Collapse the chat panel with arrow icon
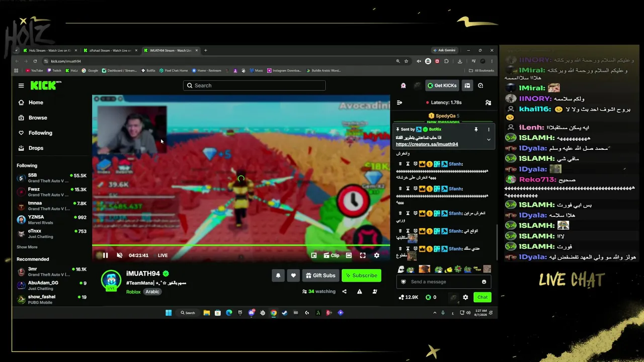The height and width of the screenshot is (362, 644). click(x=399, y=103)
